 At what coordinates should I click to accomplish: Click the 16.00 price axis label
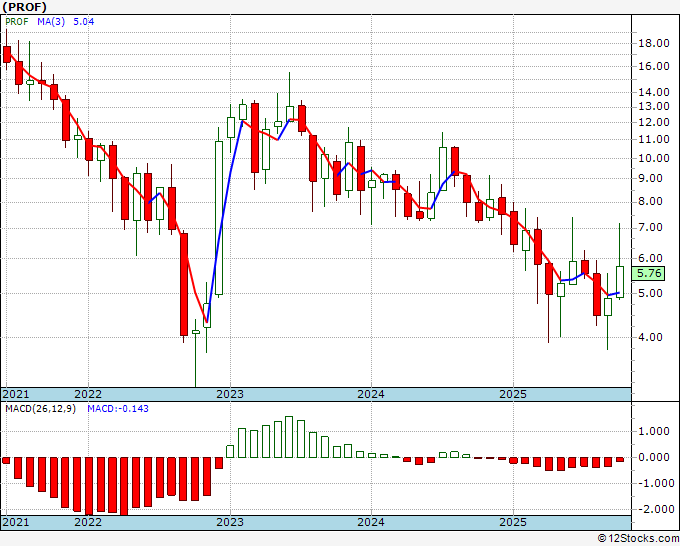[x=654, y=66]
